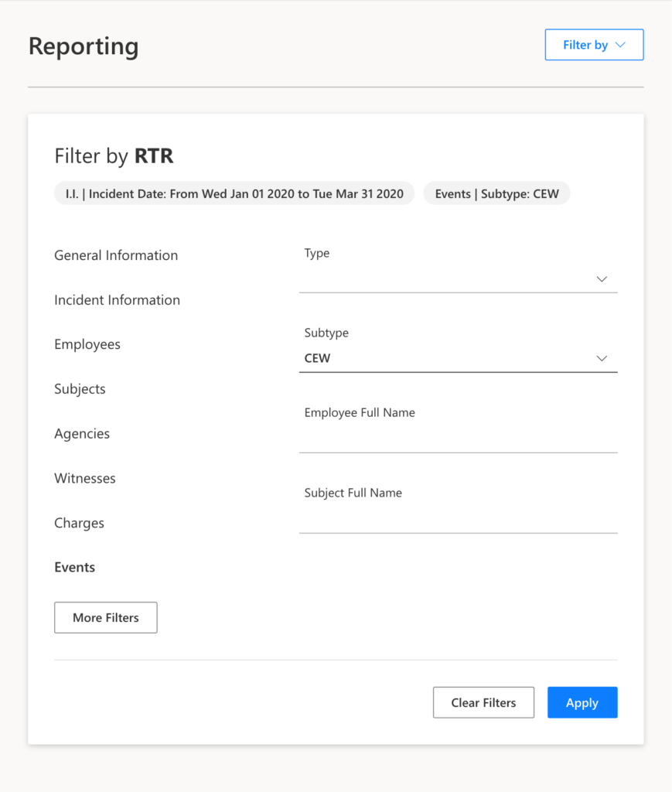The height and width of the screenshot is (792, 672).
Task: Select General Information category
Action: click(x=116, y=255)
